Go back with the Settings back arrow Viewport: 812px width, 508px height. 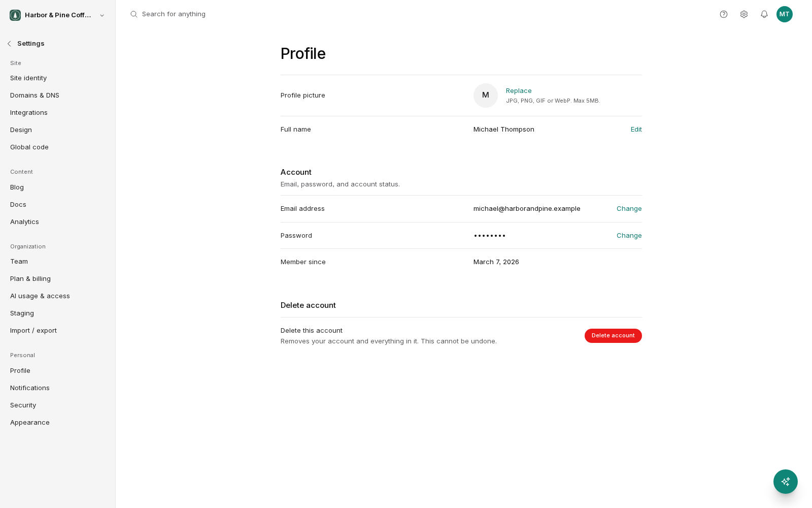click(9, 44)
